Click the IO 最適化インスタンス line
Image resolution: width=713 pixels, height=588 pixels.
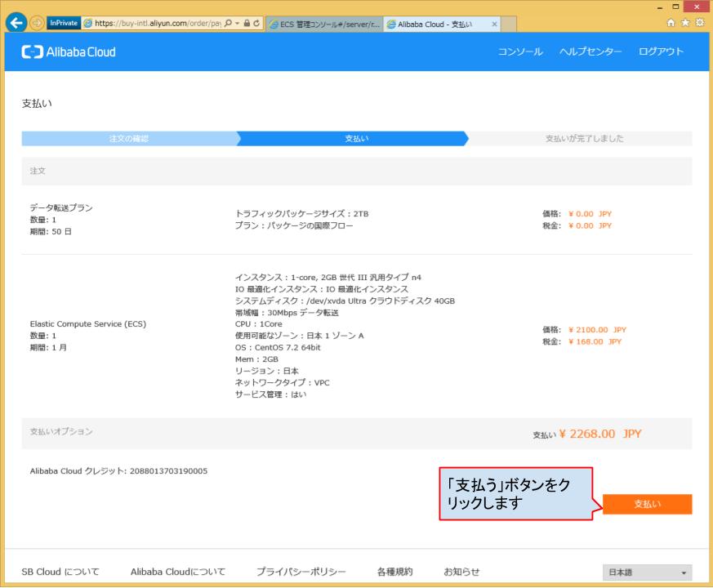pyautogui.click(x=322, y=289)
